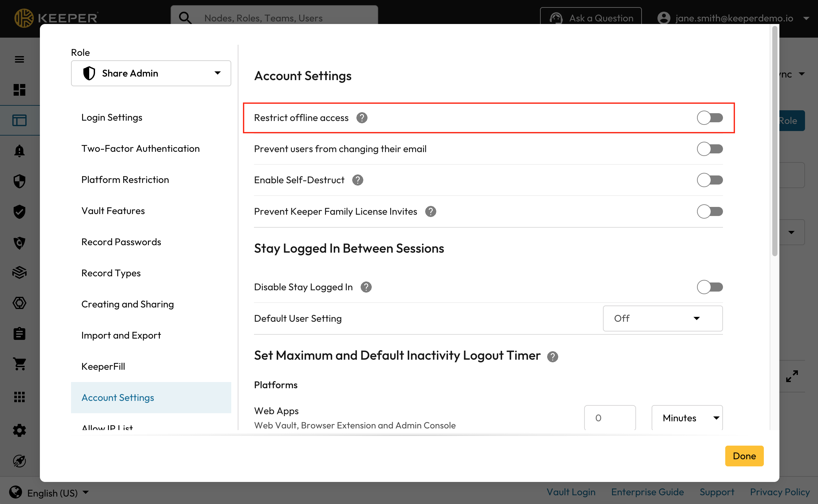Open the Share Admin role dropdown

click(151, 73)
